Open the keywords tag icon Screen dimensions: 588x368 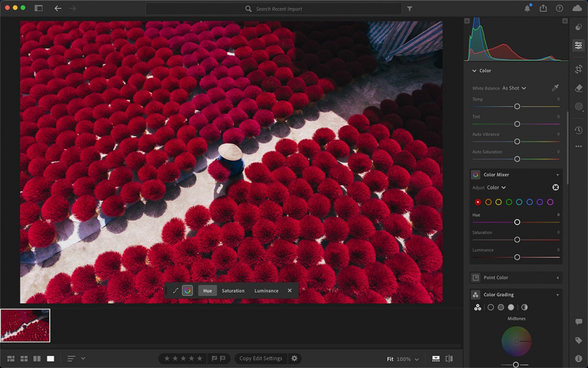(x=578, y=340)
